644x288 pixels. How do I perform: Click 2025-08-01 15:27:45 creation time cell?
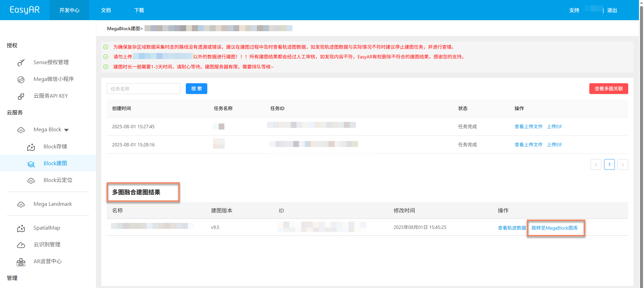(133, 127)
